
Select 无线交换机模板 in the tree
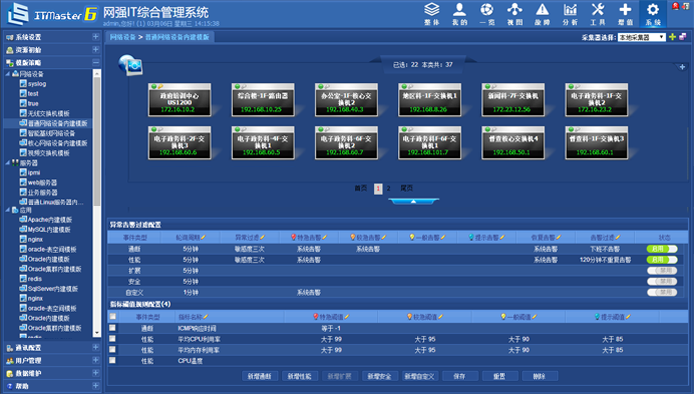coord(49,113)
